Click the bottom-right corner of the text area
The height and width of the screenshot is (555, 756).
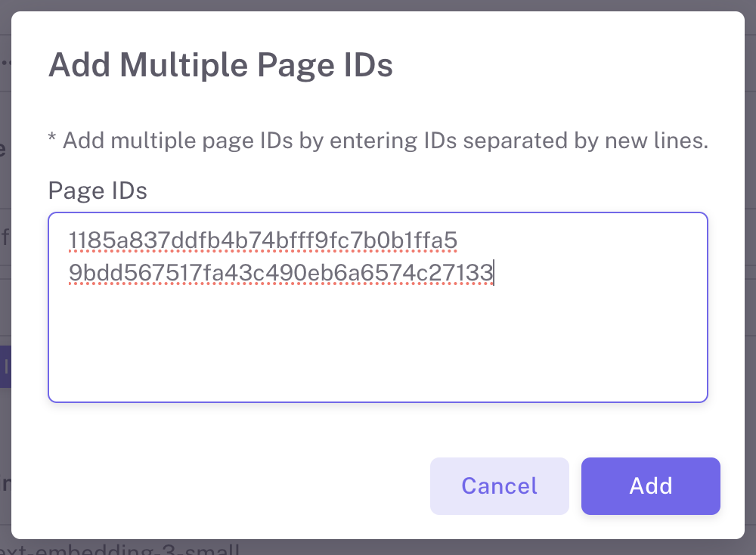[x=700, y=395]
